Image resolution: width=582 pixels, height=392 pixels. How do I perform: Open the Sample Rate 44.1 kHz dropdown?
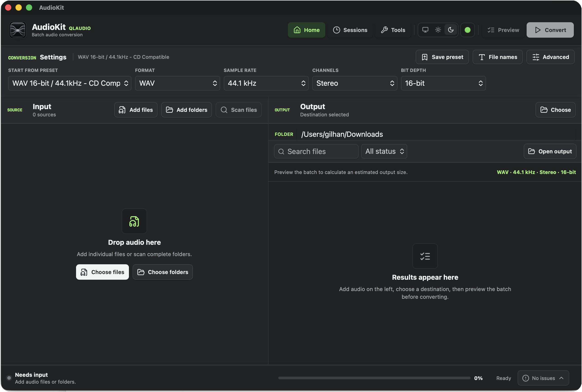point(266,83)
